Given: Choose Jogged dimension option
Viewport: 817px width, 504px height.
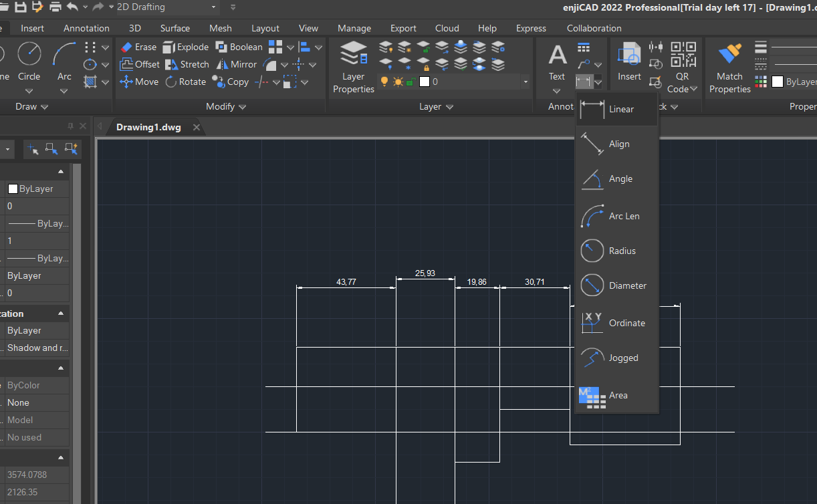Looking at the screenshot, I should coord(617,358).
